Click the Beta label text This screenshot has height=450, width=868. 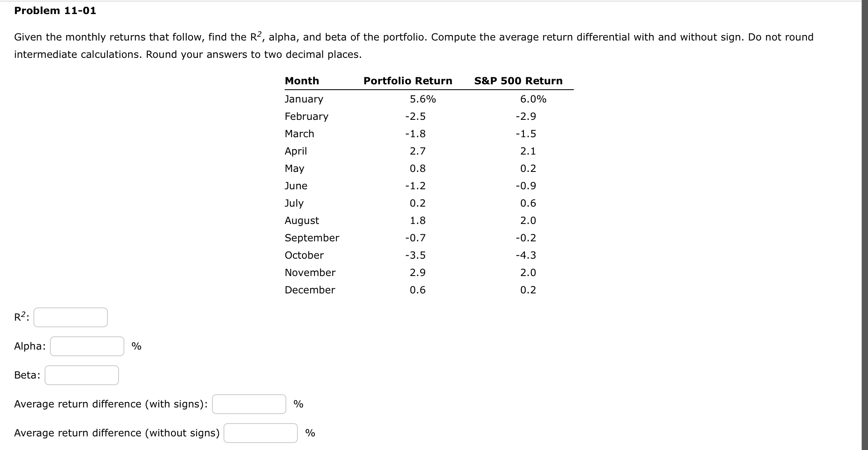26,375
